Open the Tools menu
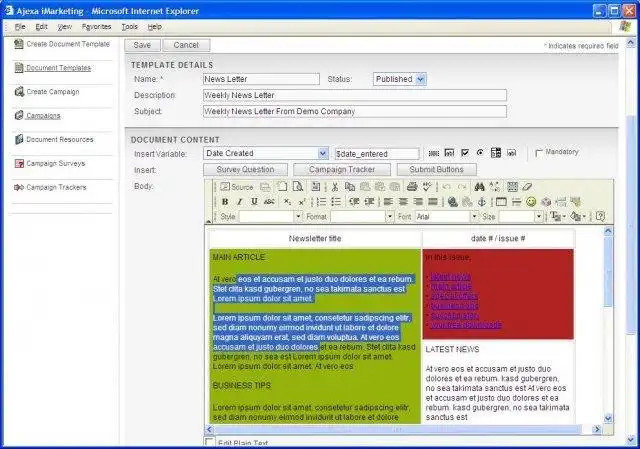Screen dimensions: 640x449 pyautogui.click(x=129, y=27)
